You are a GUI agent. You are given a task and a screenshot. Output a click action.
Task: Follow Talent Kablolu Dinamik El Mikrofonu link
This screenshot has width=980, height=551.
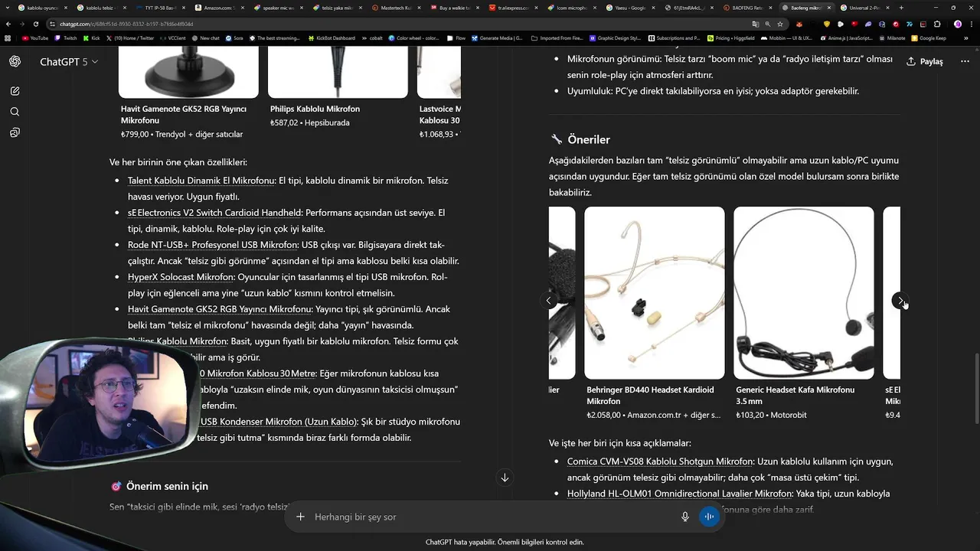tap(201, 181)
